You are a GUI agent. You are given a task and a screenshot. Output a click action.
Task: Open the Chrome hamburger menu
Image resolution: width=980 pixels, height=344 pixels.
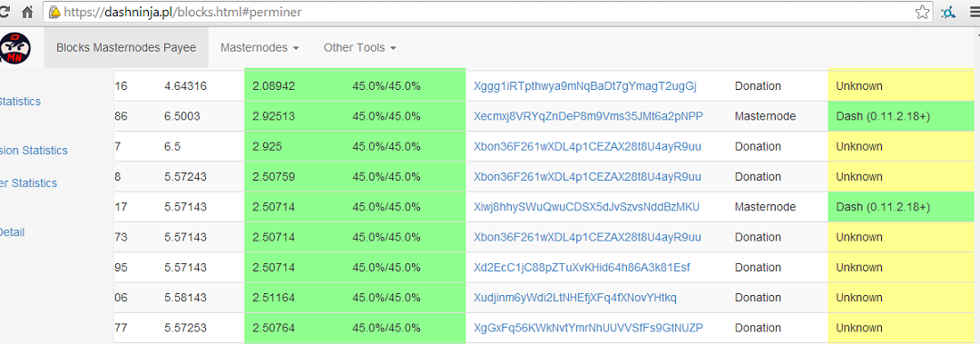point(974,12)
